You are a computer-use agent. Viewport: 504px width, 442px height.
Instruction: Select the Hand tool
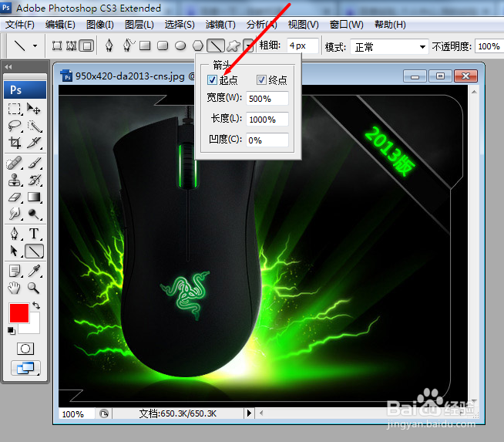point(15,288)
